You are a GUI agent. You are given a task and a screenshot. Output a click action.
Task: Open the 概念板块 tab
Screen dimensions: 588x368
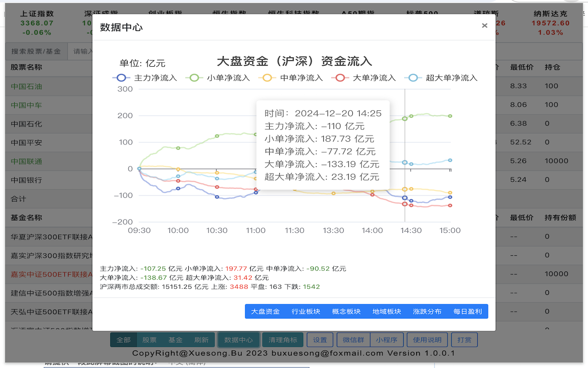click(x=346, y=311)
